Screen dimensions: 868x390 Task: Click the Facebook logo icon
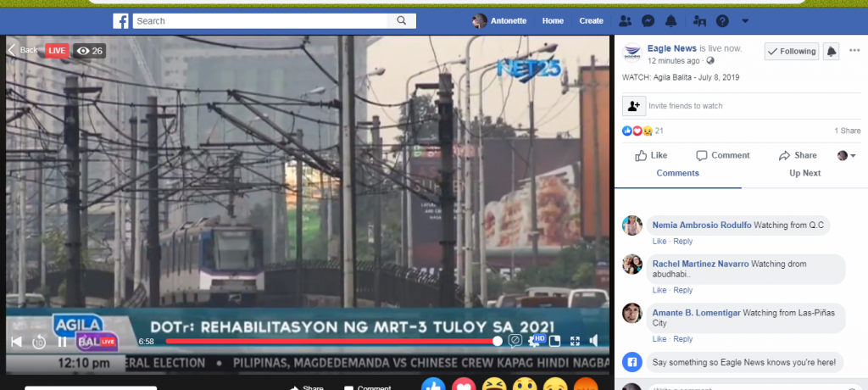pyautogui.click(x=120, y=21)
